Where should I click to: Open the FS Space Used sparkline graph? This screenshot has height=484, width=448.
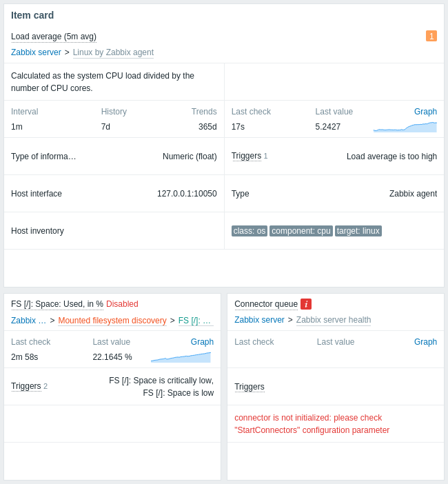click(181, 357)
